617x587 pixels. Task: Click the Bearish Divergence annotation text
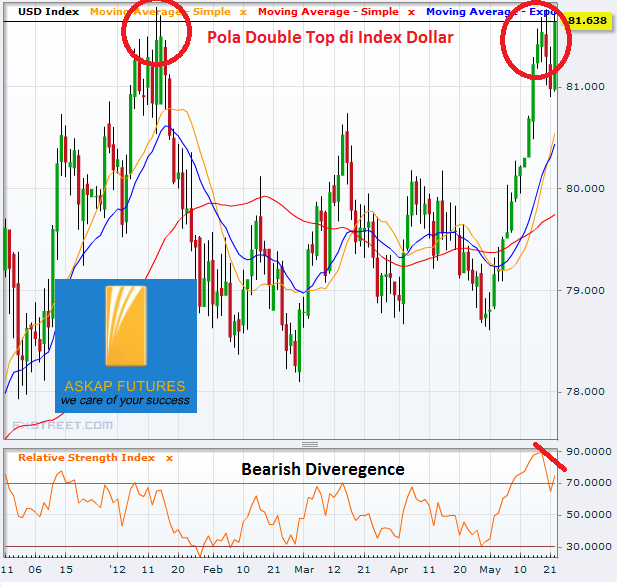(322, 469)
